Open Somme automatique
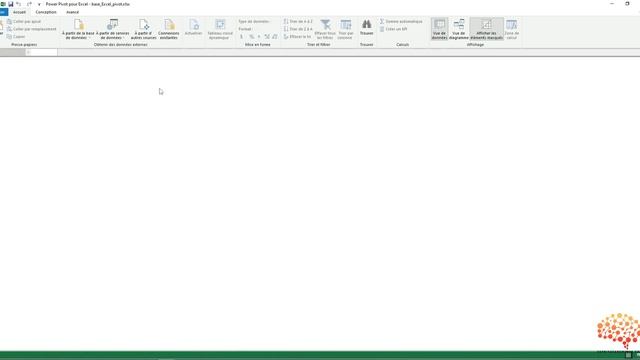640x360 pixels. coord(401,21)
